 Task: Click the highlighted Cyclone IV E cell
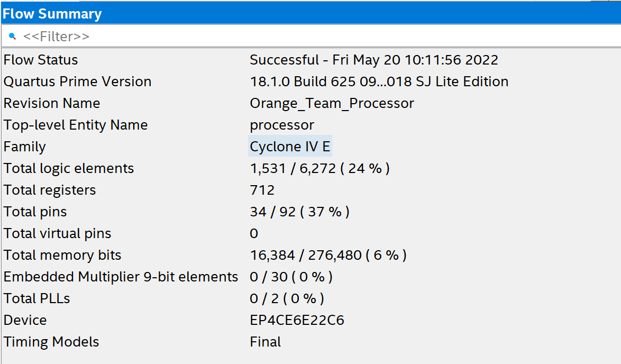[x=290, y=147]
